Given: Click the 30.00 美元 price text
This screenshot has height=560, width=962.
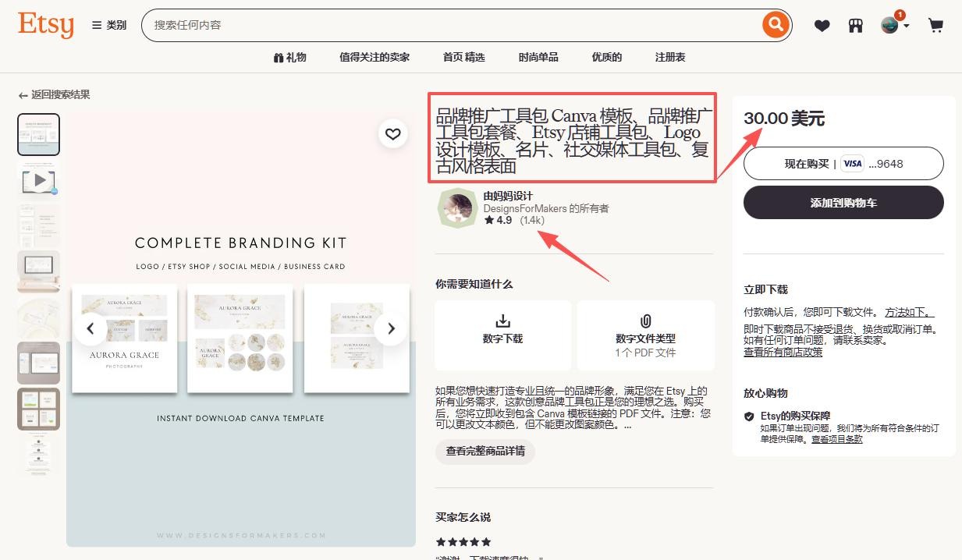Looking at the screenshot, I should click(x=783, y=119).
